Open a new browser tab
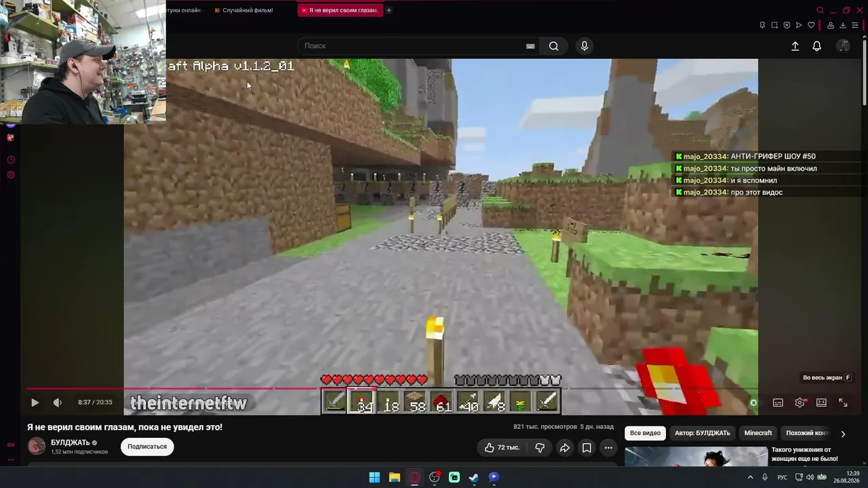 coord(389,10)
